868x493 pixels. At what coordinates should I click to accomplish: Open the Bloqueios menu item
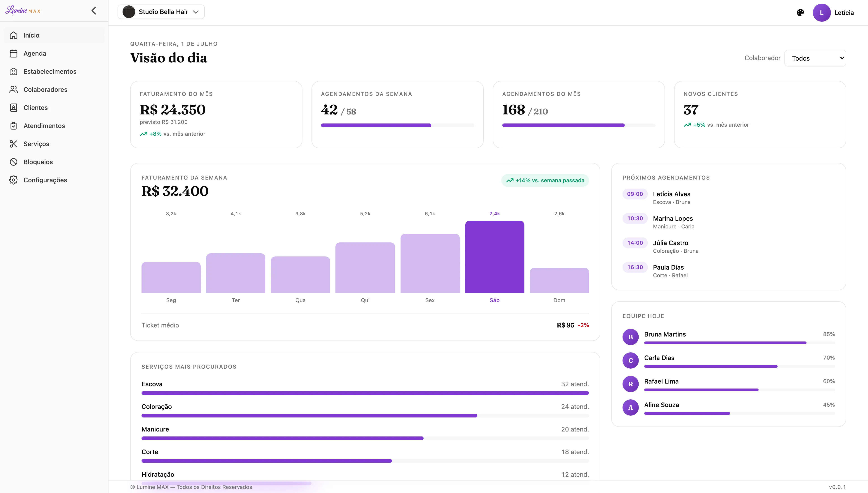tap(54, 162)
